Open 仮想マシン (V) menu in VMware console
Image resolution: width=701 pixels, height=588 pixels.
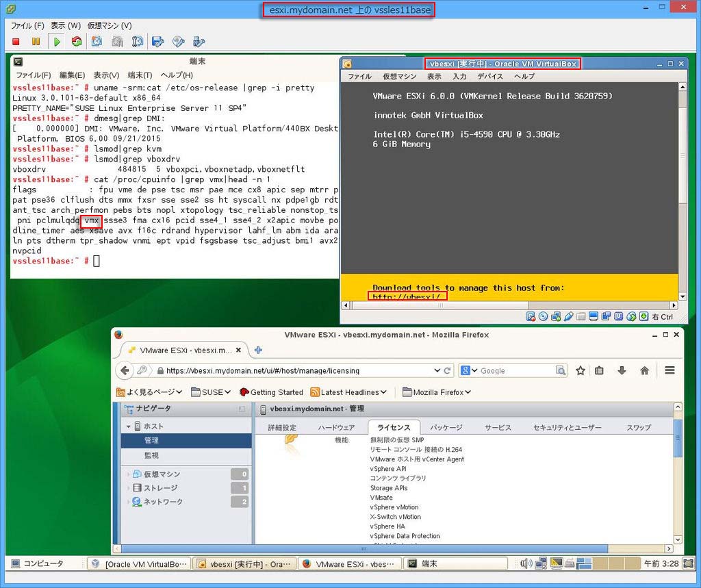(x=110, y=25)
